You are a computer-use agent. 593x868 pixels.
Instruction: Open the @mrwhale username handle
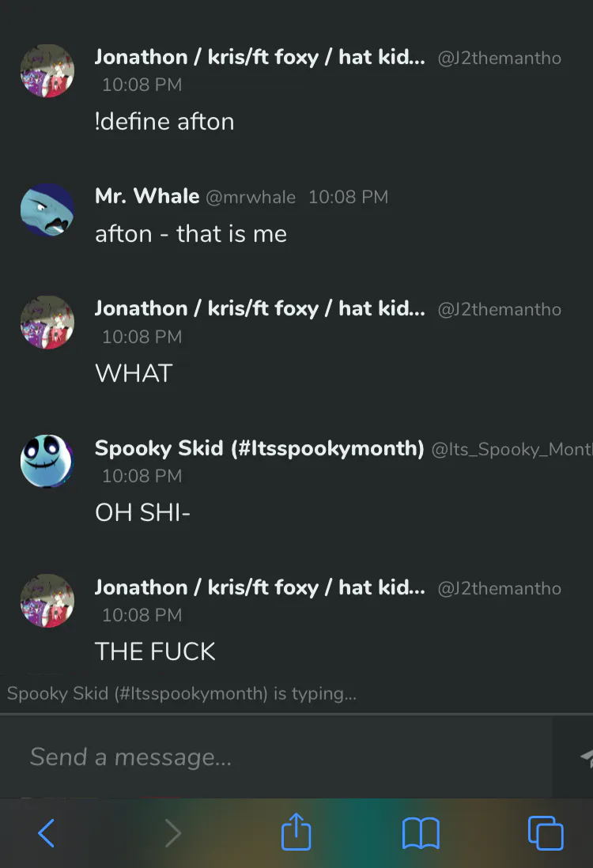pos(251,197)
